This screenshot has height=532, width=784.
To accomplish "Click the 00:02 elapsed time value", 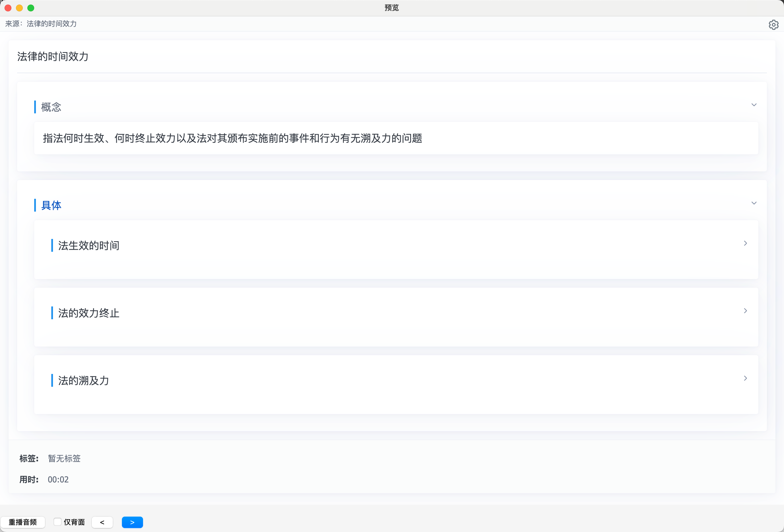I will pos(58,479).
